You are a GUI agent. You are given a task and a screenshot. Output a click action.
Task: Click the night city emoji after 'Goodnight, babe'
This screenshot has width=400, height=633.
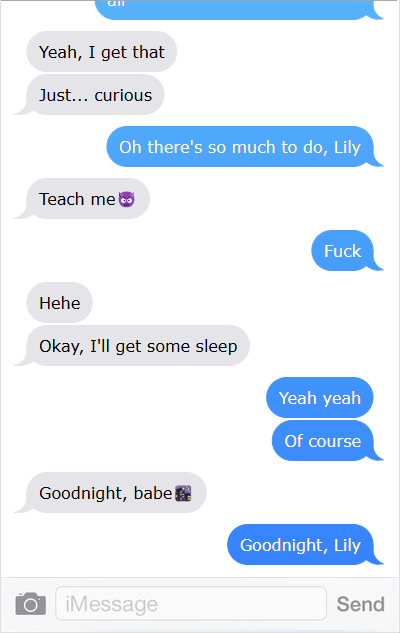[183, 493]
